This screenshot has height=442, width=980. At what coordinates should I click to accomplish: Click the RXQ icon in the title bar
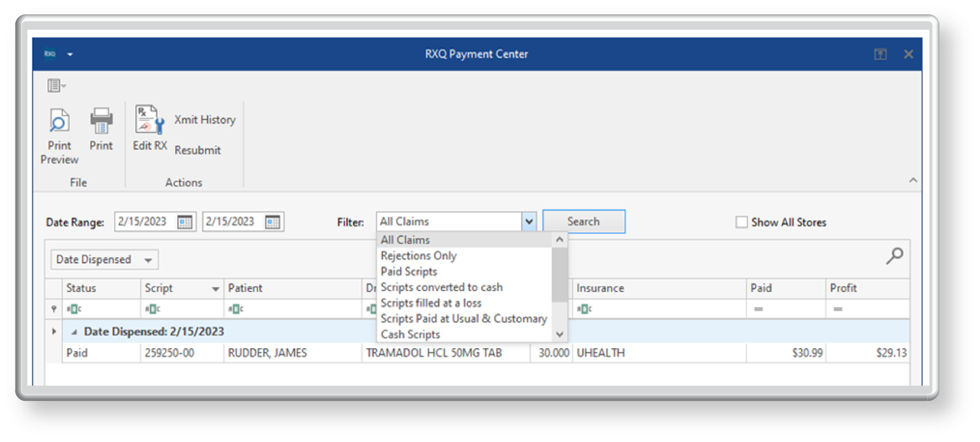tap(50, 54)
